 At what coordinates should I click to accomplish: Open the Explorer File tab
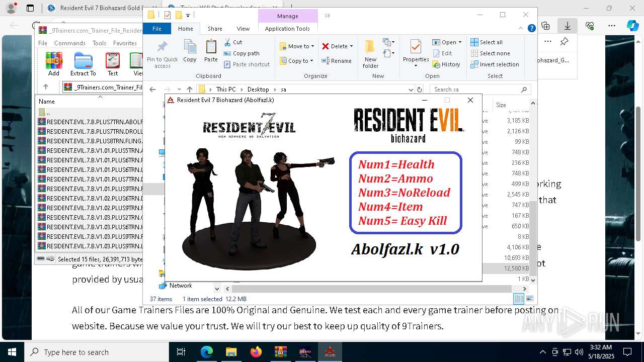tap(157, 29)
